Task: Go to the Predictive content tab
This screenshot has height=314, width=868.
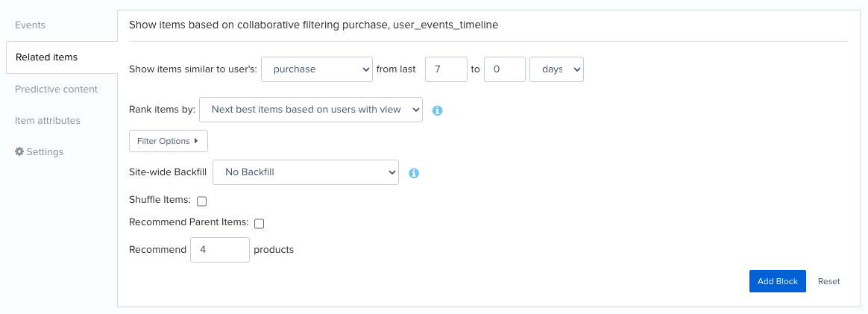Action: [x=56, y=90]
